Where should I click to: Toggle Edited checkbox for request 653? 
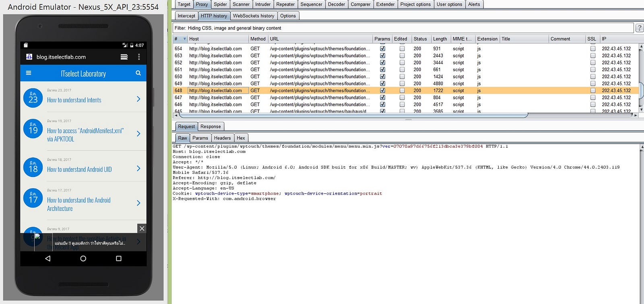402,55
